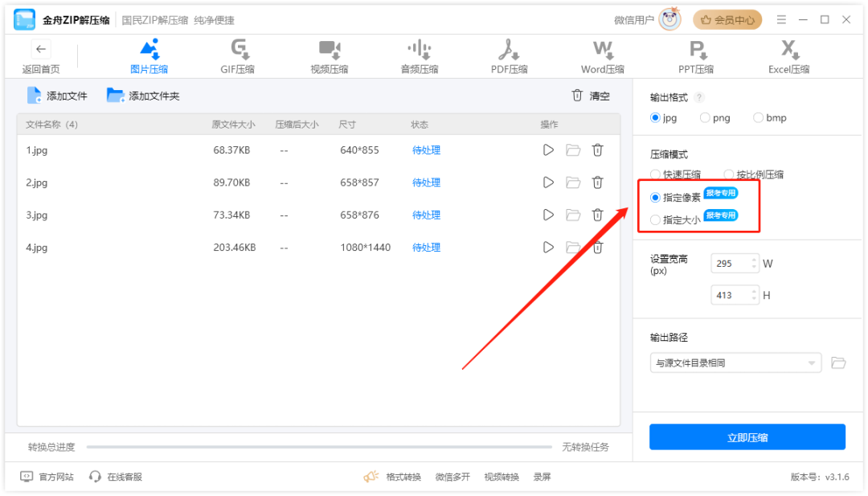Open the hamburger menu icon
This screenshot has width=868, height=496.
(781, 20)
